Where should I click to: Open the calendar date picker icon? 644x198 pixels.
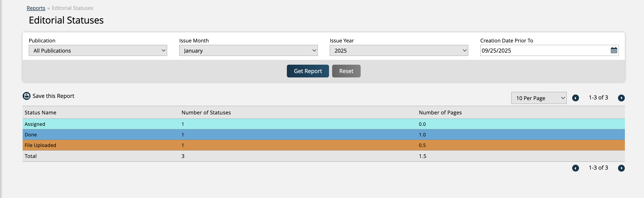point(614,50)
